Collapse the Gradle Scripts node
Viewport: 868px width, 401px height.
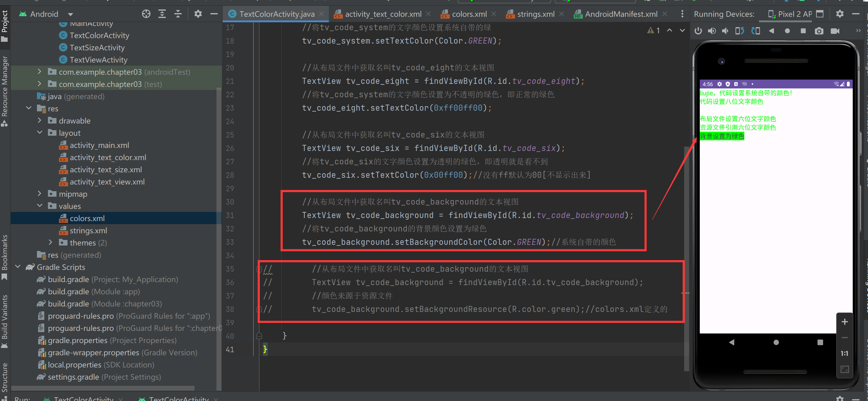(18, 267)
